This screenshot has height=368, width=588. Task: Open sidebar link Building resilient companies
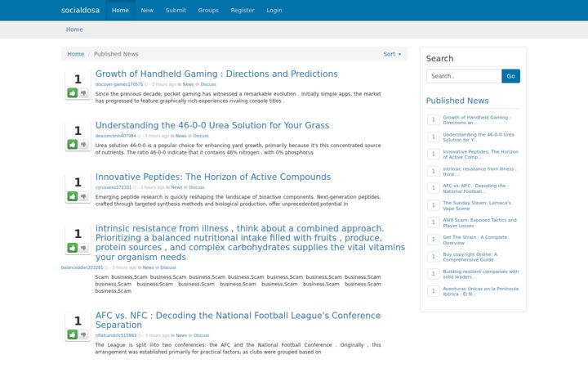pos(481,275)
